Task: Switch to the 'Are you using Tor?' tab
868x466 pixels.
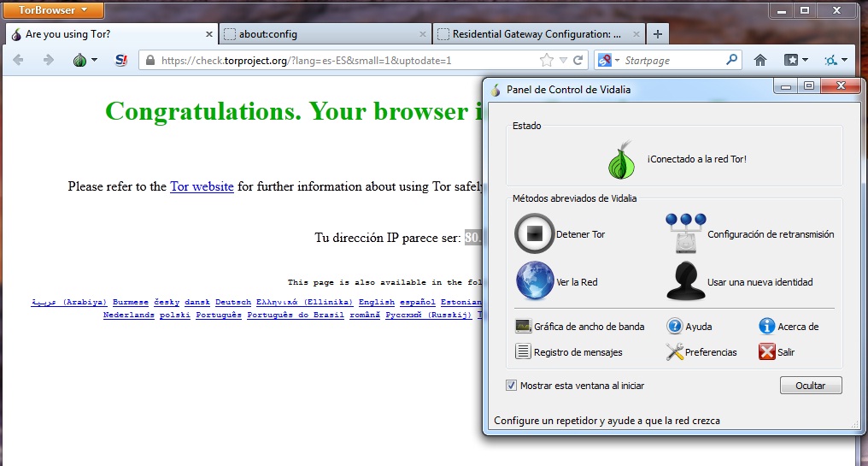Action: 111,34
